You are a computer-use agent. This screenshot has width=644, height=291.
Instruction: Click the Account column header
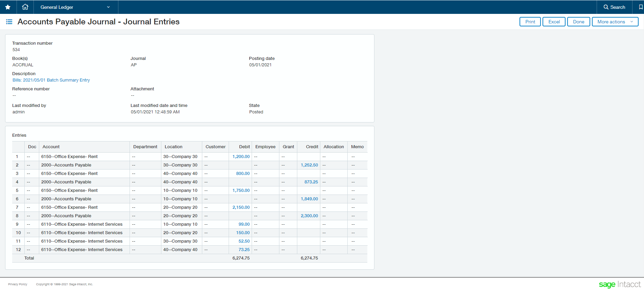[51, 147]
